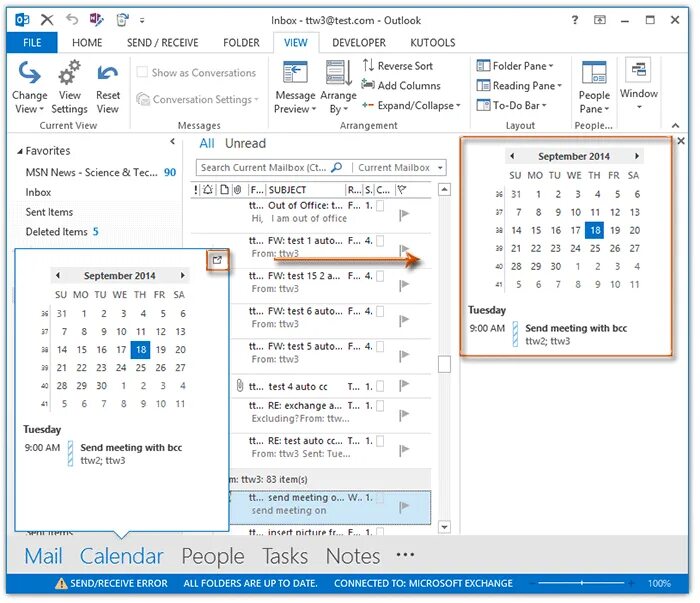
Task: Open View Settings gear icon
Action: point(69,72)
